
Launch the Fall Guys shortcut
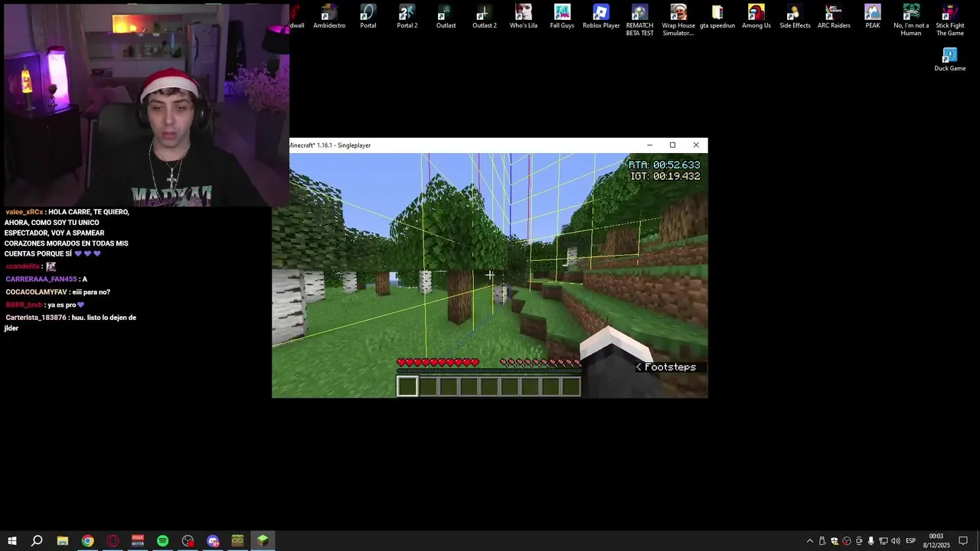(562, 17)
